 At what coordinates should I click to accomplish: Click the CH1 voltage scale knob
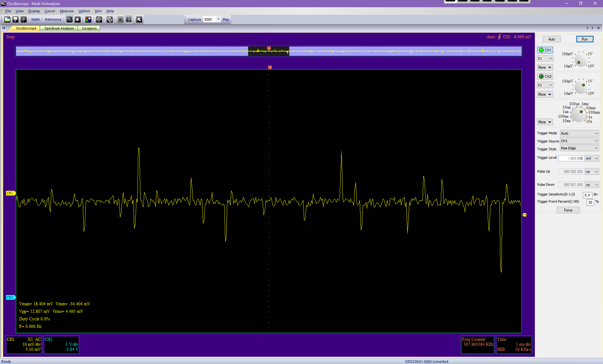(580, 60)
